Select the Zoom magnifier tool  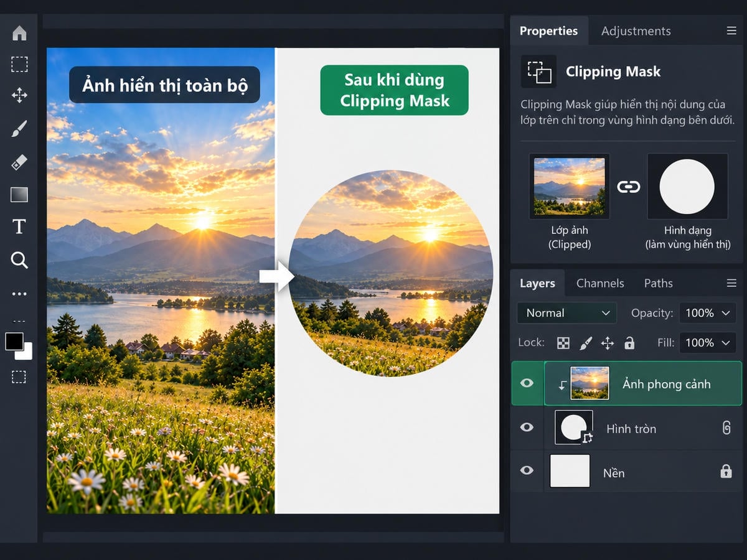(x=19, y=260)
